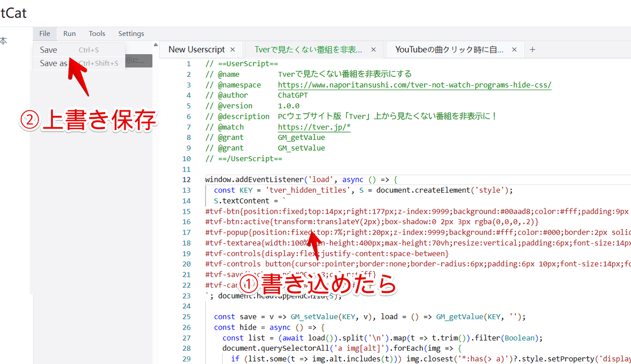Click the #tvf-controls{display:flex line
Image resolution: width=631 pixels, height=364 pixels.
327,254
